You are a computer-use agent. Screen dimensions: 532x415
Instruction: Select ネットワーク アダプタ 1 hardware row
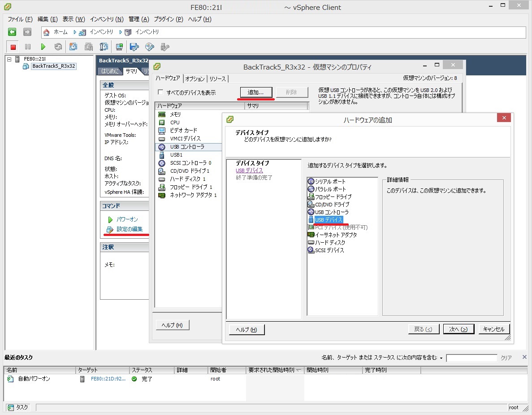(189, 195)
